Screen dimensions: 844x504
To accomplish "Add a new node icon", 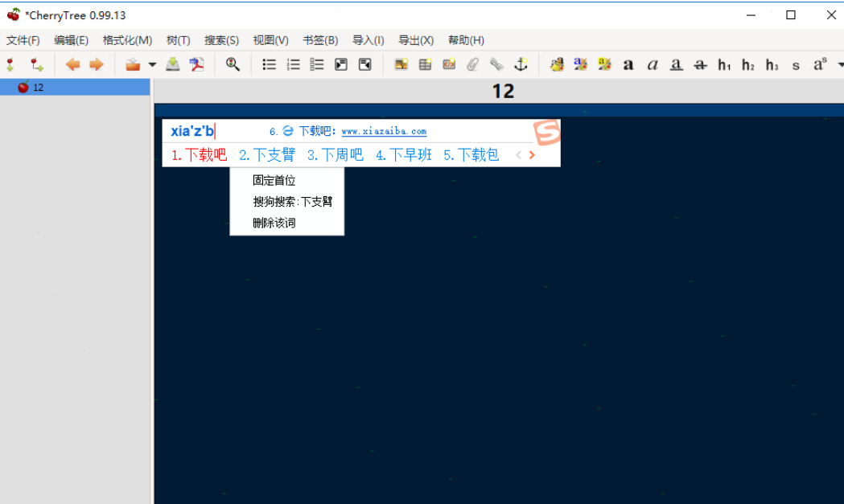I will (10, 64).
